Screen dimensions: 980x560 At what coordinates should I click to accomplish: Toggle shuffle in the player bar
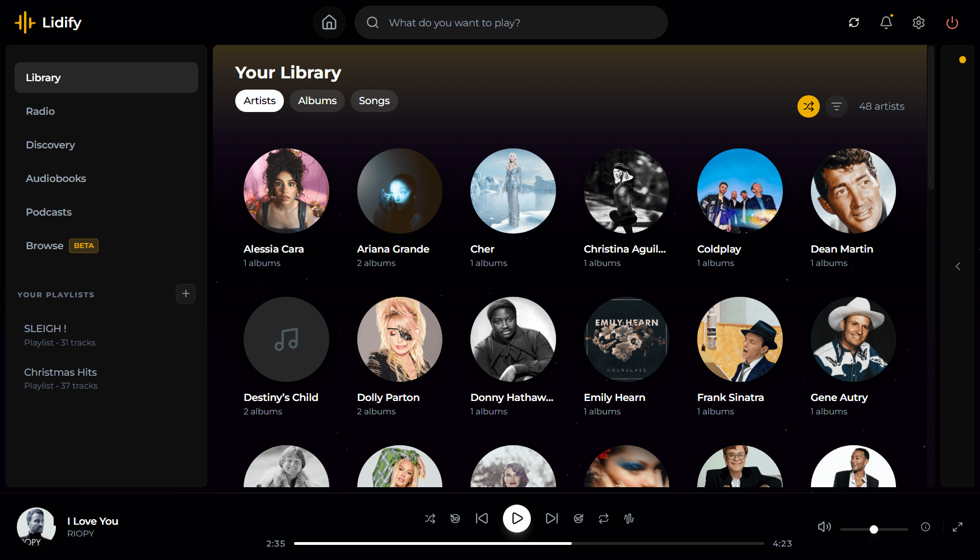pyautogui.click(x=430, y=519)
